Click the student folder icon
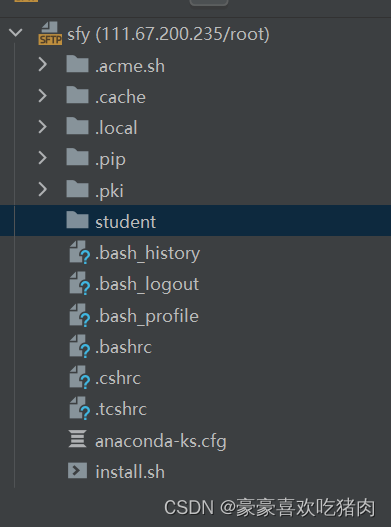The width and height of the screenshot is (391, 527). click(x=77, y=220)
